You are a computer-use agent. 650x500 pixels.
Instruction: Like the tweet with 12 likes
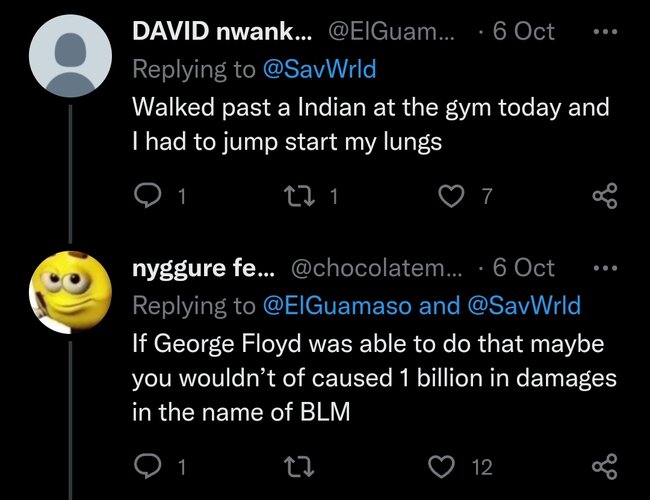pyautogui.click(x=441, y=466)
